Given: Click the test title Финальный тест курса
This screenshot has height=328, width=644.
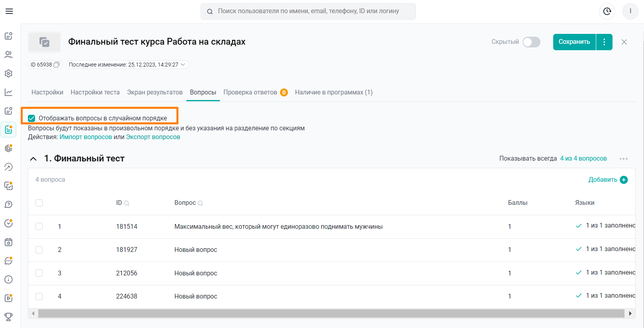Looking at the screenshot, I should coord(157,42).
